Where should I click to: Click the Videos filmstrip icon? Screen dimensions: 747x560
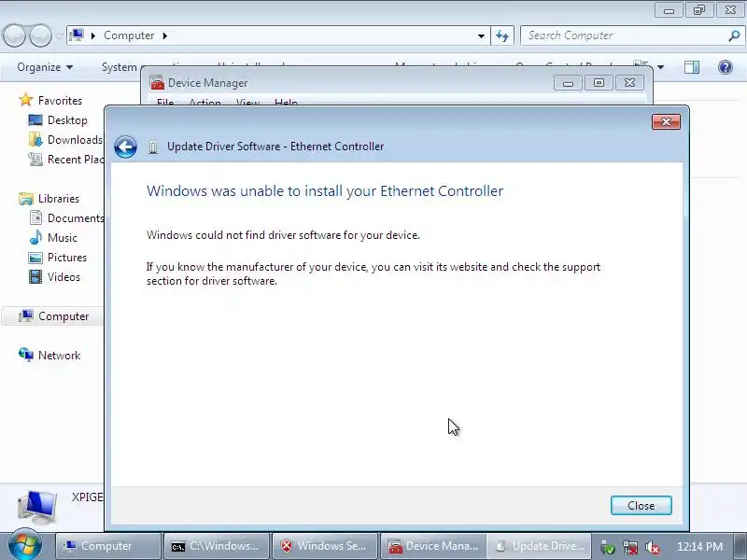click(35, 276)
